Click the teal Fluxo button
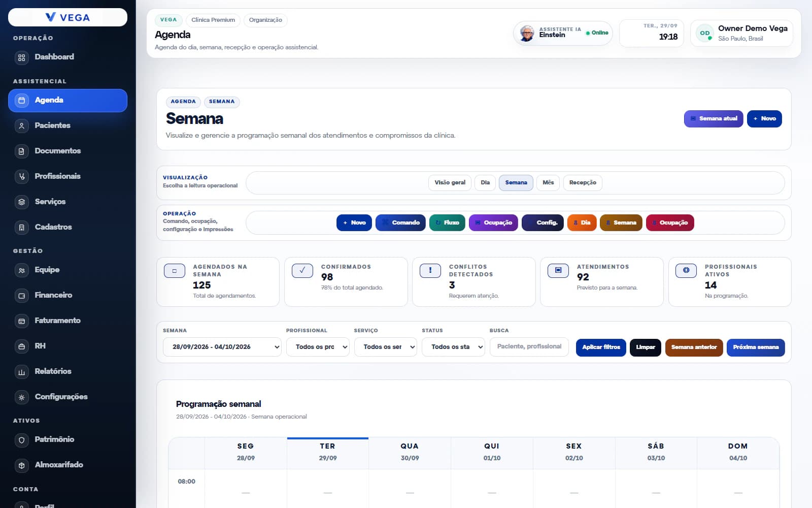 coord(447,223)
